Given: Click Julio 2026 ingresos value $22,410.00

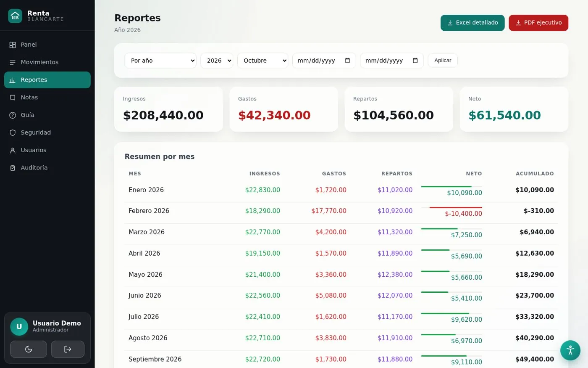Looking at the screenshot, I should click(262, 317).
